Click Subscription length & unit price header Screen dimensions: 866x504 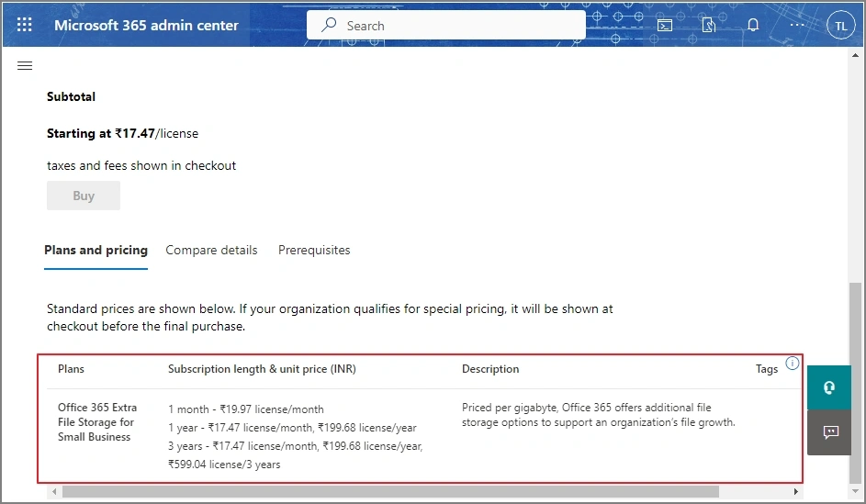[x=262, y=369]
